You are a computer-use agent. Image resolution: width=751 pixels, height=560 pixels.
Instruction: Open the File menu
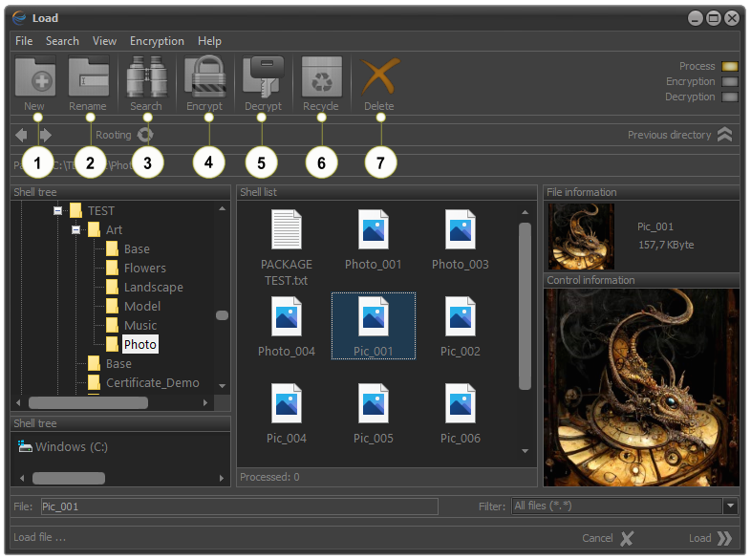coord(24,41)
